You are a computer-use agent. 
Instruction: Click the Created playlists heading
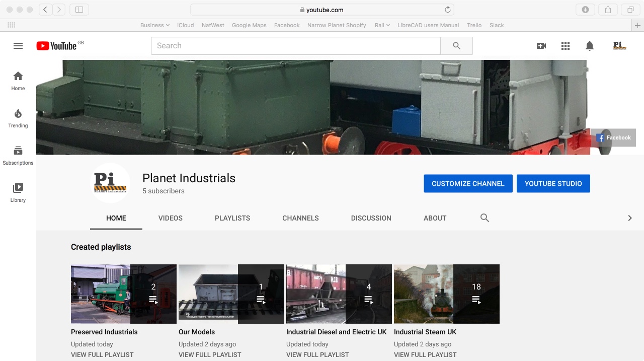101,247
